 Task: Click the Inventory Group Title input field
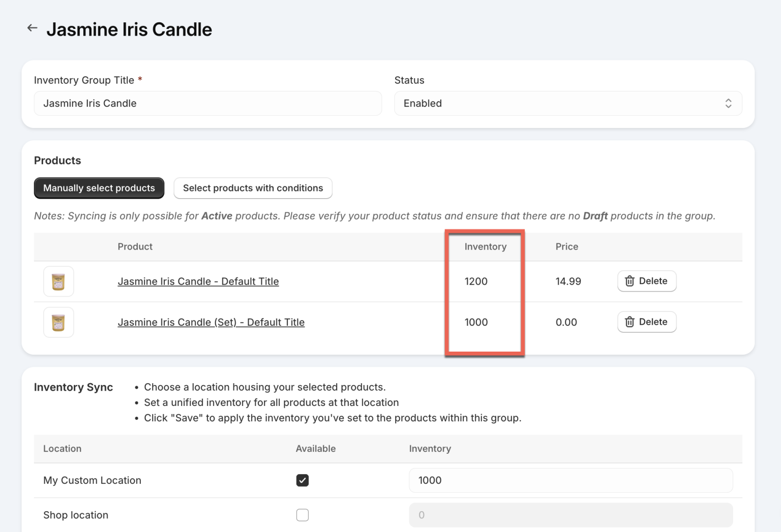tap(208, 103)
